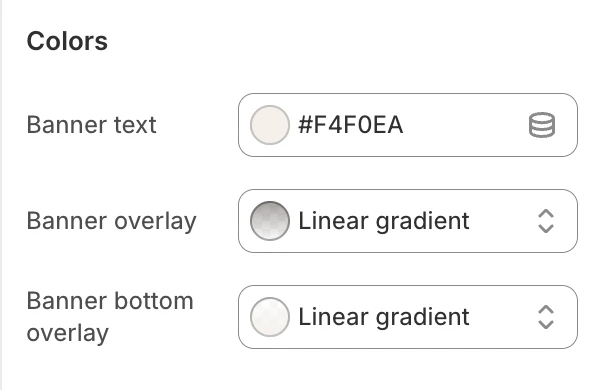Click the down arrow in Banner overlay selector
Screen dimensions: 602x390
click(546, 228)
